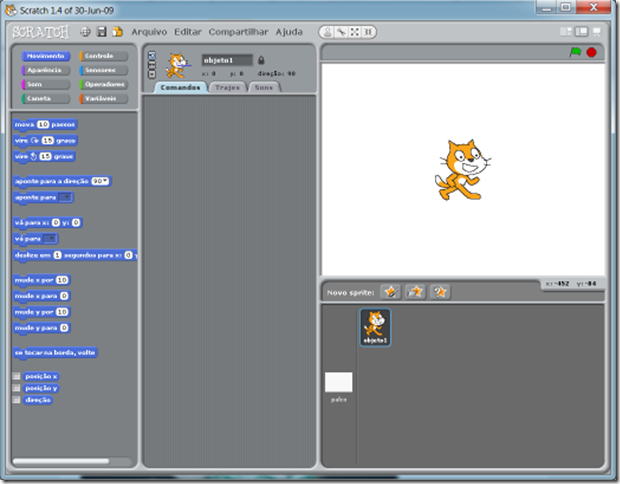Click the lock icon beside objeto1
Viewport: 620px width, 484px height.
pos(261,60)
